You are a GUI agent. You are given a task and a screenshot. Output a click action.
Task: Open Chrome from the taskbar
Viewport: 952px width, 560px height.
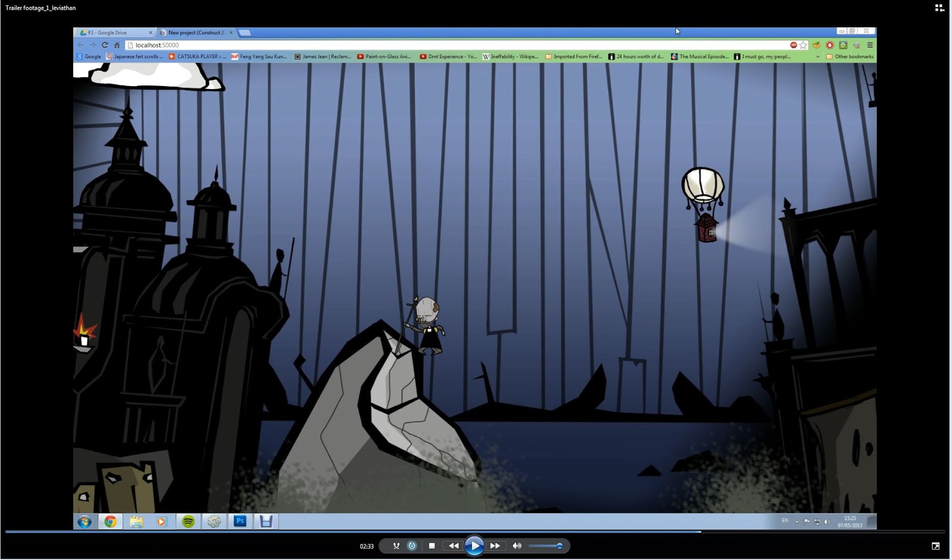[110, 521]
